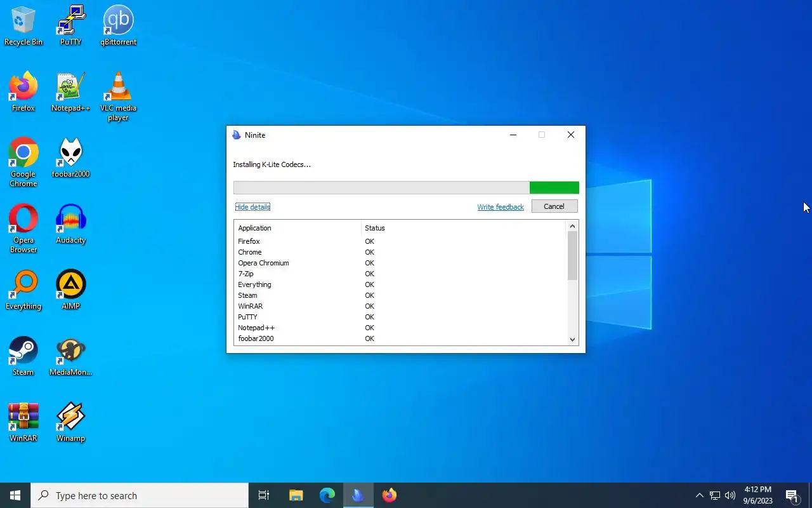812x508 pixels.
Task: Select the AIMP desktop shortcut
Action: (x=70, y=290)
